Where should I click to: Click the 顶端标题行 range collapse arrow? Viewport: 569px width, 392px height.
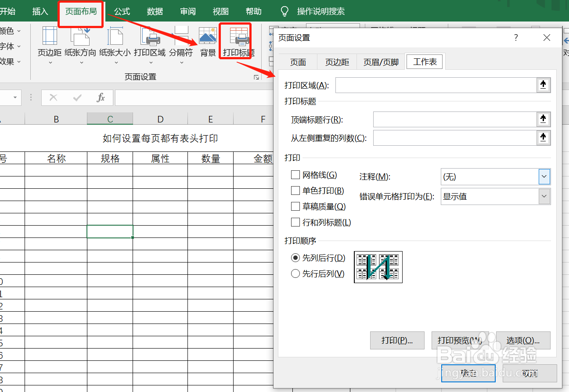coord(543,119)
